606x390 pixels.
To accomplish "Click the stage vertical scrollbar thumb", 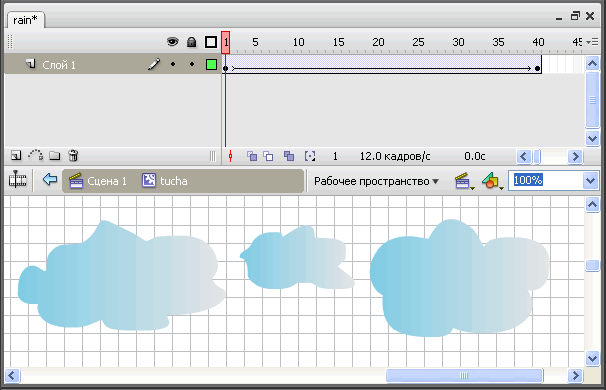I will click(x=592, y=265).
